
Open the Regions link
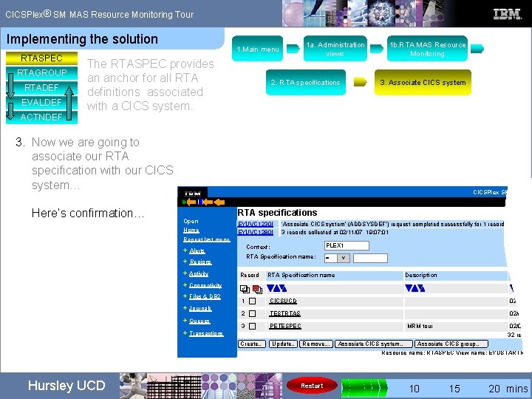tap(200, 262)
